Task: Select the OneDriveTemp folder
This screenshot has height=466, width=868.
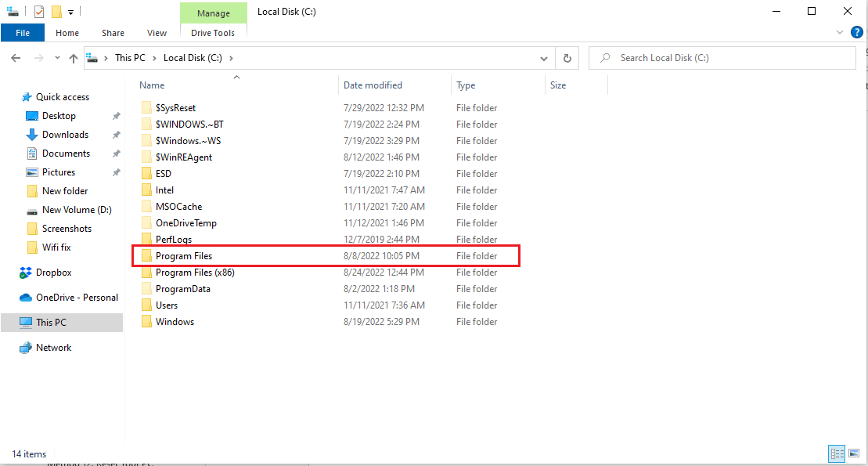Action: 186,223
